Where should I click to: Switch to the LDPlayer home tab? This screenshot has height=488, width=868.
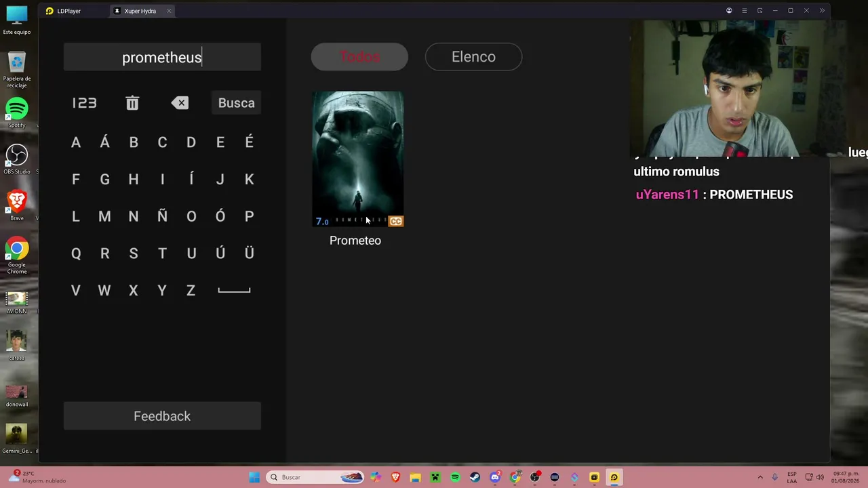64,11
